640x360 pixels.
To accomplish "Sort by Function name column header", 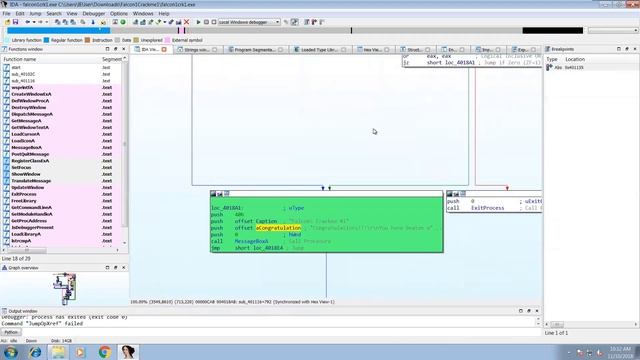I will [50, 59].
